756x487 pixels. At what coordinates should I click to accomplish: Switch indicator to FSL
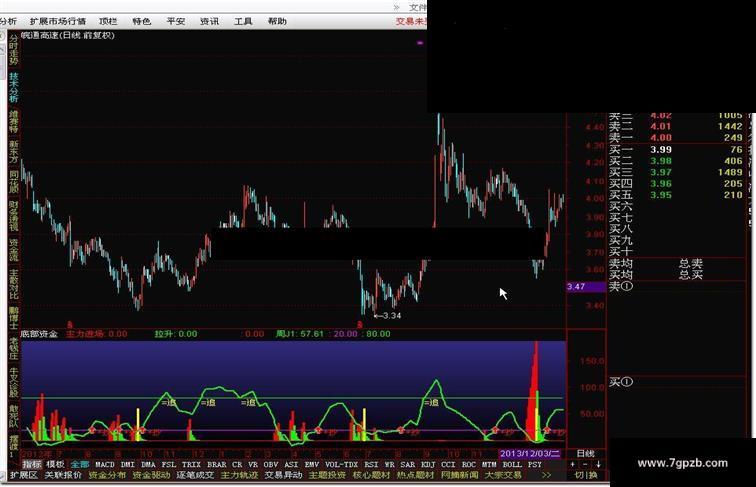tap(169, 464)
